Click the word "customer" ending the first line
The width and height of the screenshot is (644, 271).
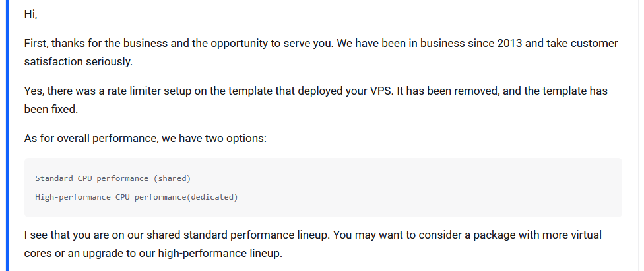pyautogui.click(x=596, y=43)
